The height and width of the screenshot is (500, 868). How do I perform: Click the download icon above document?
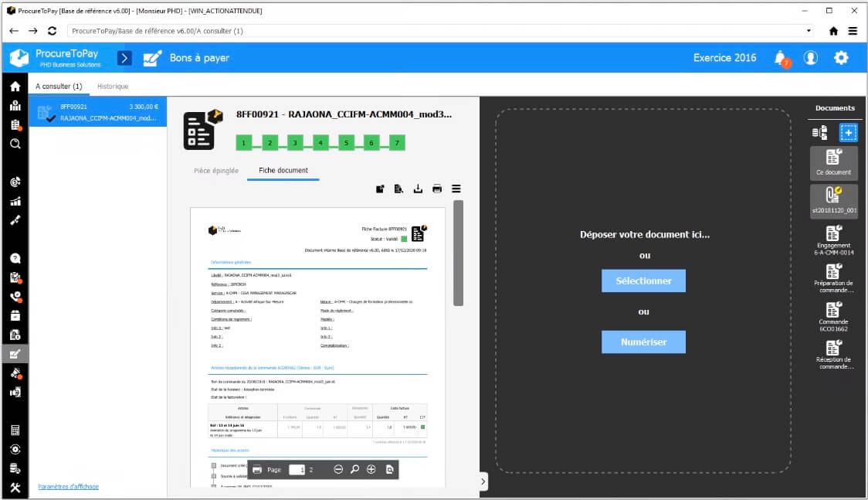(x=419, y=189)
